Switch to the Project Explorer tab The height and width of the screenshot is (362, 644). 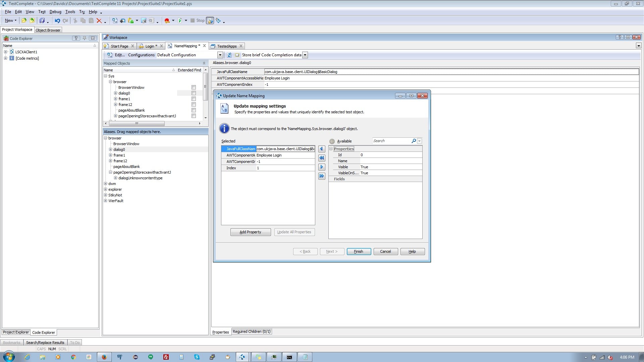pos(16,332)
